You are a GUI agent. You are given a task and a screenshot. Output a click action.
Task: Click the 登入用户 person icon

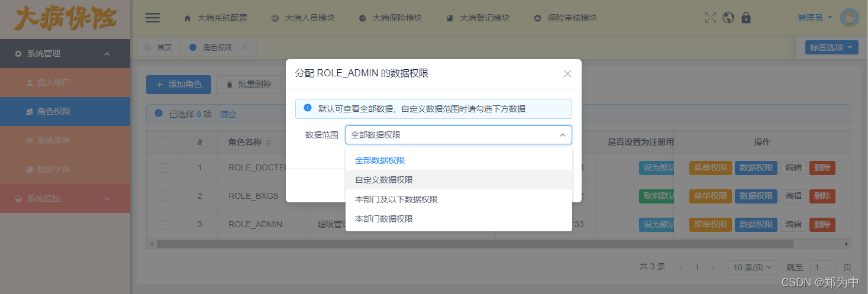[x=30, y=82]
